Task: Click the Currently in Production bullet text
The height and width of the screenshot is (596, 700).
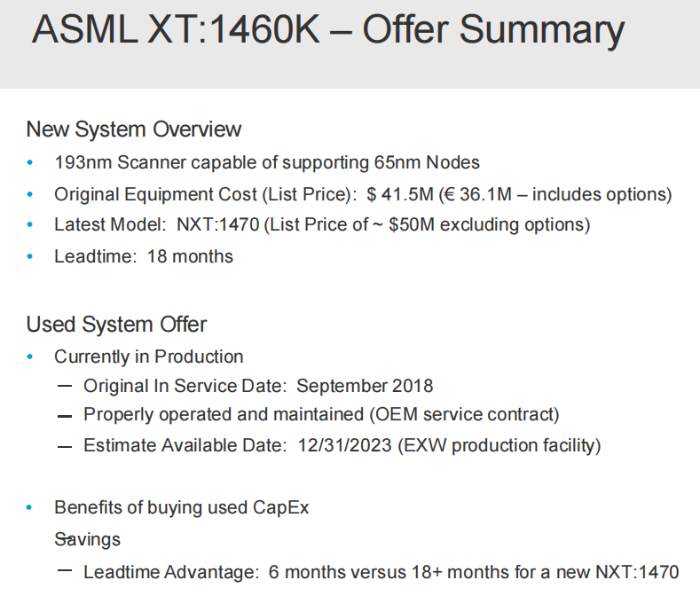Action: coord(148,357)
